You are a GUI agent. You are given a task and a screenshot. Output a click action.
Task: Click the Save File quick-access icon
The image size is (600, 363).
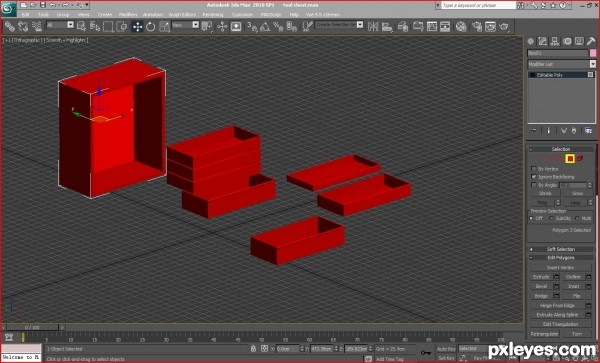tap(43, 5)
